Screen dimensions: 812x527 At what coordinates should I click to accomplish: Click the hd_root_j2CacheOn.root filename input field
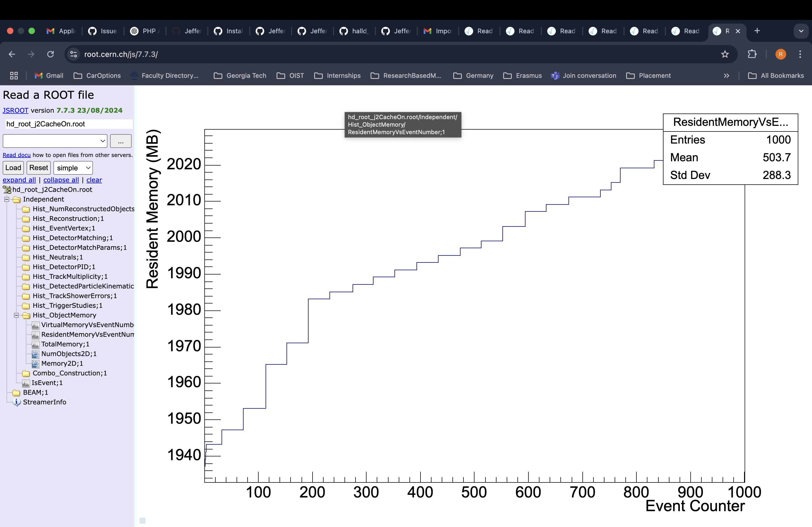coord(68,124)
